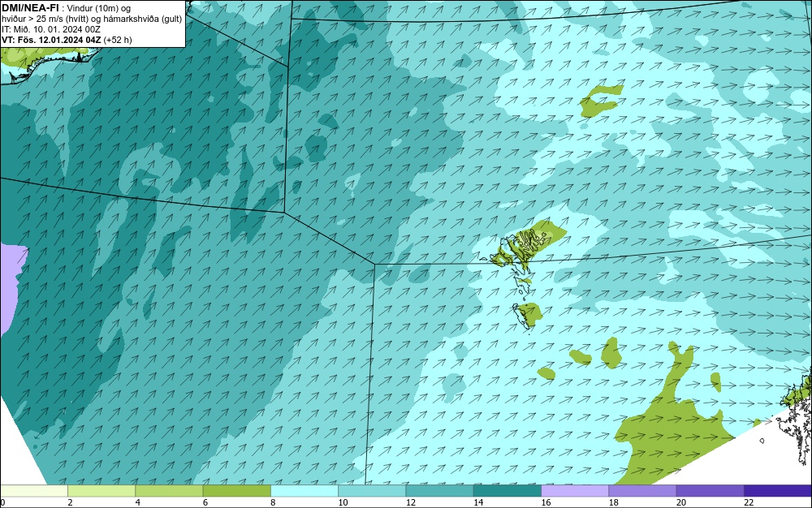Click the "VT: Fös. 12.01.2024 04Z (+52 h)" line
Viewport: 812px width, 508px height.
67,40
